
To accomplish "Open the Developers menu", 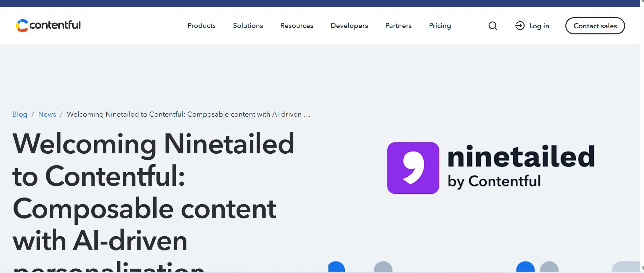I will coord(349,26).
